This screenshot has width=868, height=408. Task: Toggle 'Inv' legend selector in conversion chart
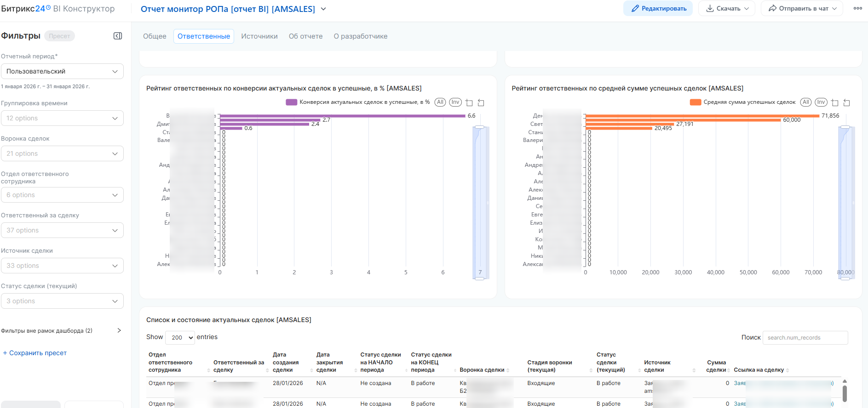(455, 102)
